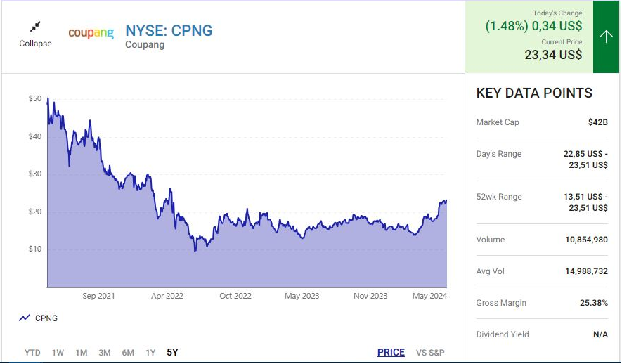
Task: Show the PRICE chart view
Action: pos(391,353)
